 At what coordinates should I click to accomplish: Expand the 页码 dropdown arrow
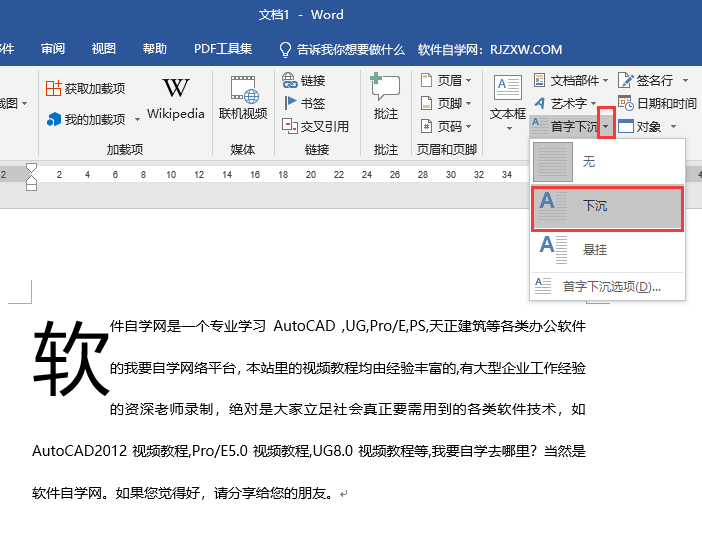pyautogui.click(x=468, y=127)
